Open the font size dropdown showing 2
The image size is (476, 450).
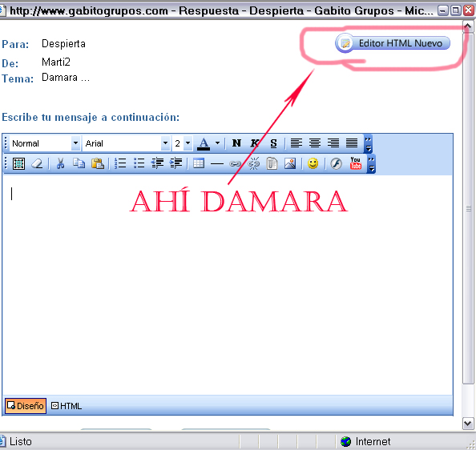click(188, 143)
